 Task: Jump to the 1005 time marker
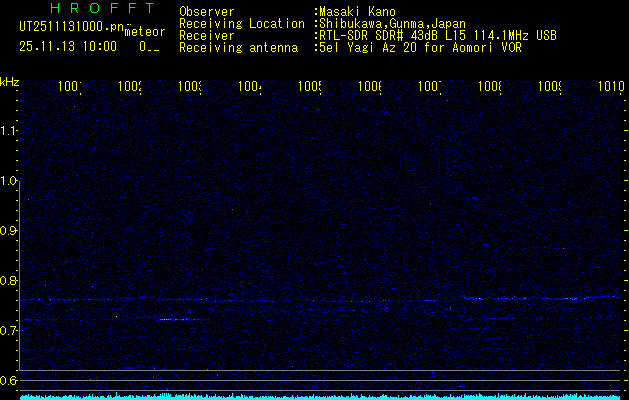(309, 88)
